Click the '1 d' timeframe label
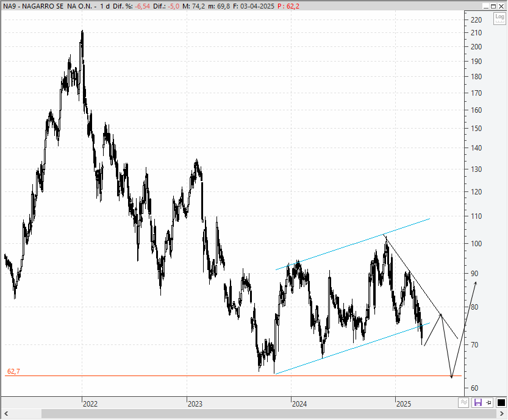Viewport: 508px width, 420px height. point(105,6)
